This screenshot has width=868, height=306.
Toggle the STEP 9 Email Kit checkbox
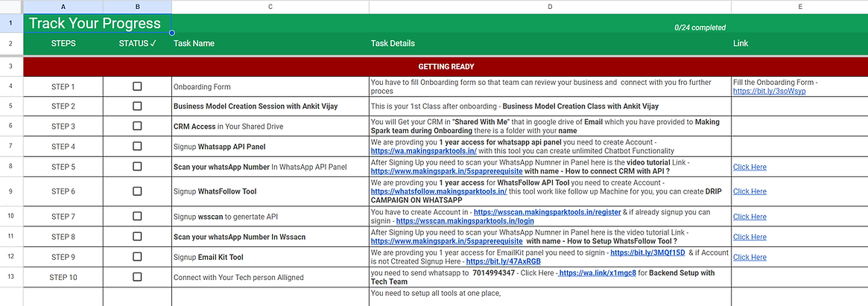137,257
